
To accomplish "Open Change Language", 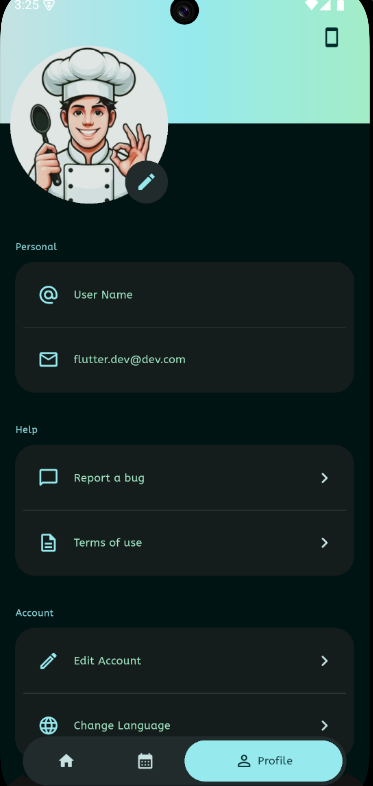I will (184, 725).
